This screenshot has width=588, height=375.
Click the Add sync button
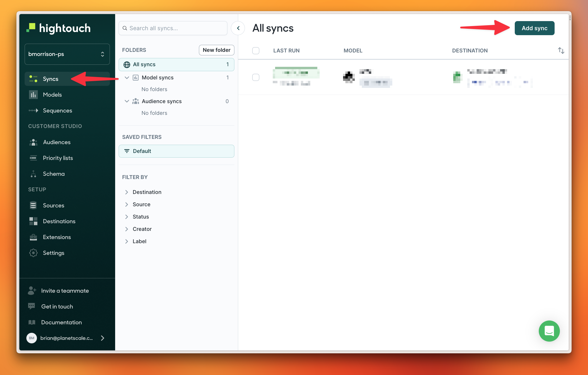534,28
